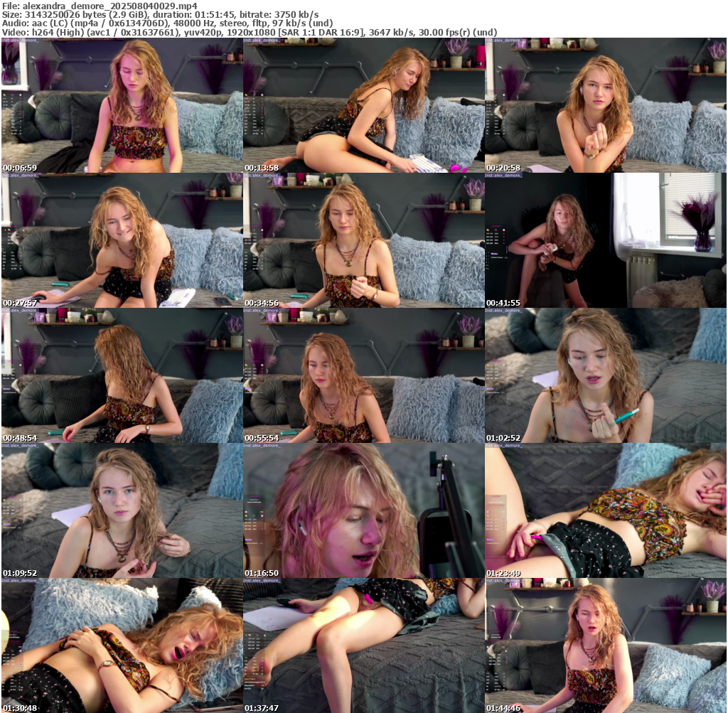Select the Video codec info line

click(x=249, y=32)
